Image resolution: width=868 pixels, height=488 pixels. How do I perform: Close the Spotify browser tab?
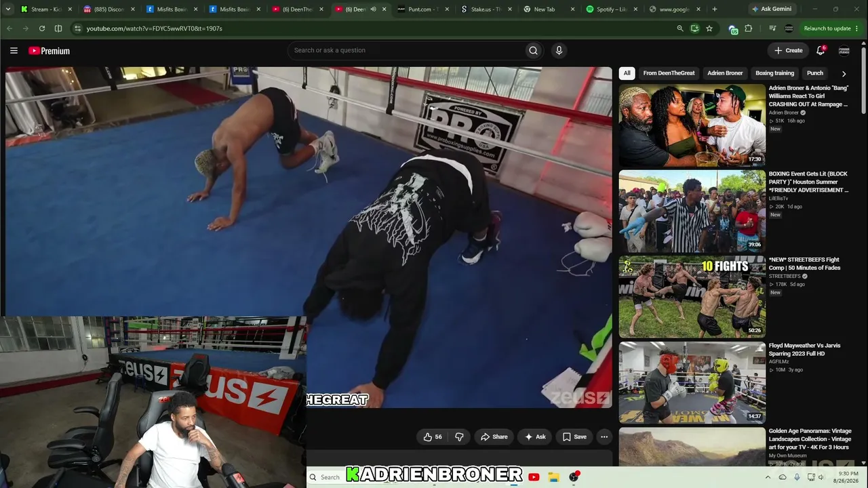[x=635, y=9]
